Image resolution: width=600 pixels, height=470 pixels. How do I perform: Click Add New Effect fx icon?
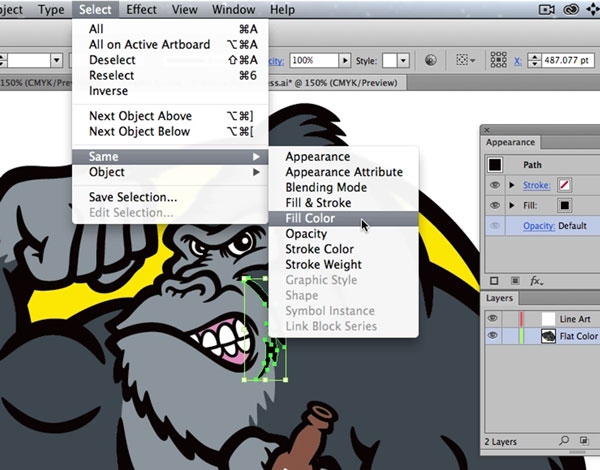pyautogui.click(x=536, y=281)
